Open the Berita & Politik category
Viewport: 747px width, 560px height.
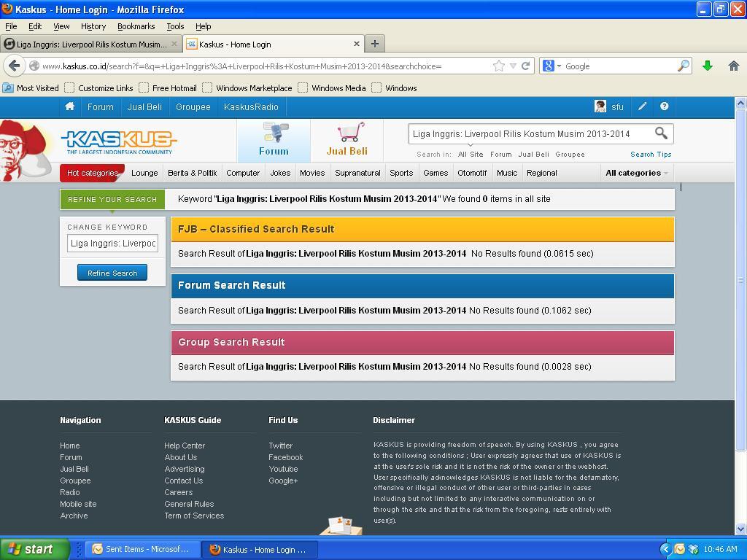click(193, 173)
